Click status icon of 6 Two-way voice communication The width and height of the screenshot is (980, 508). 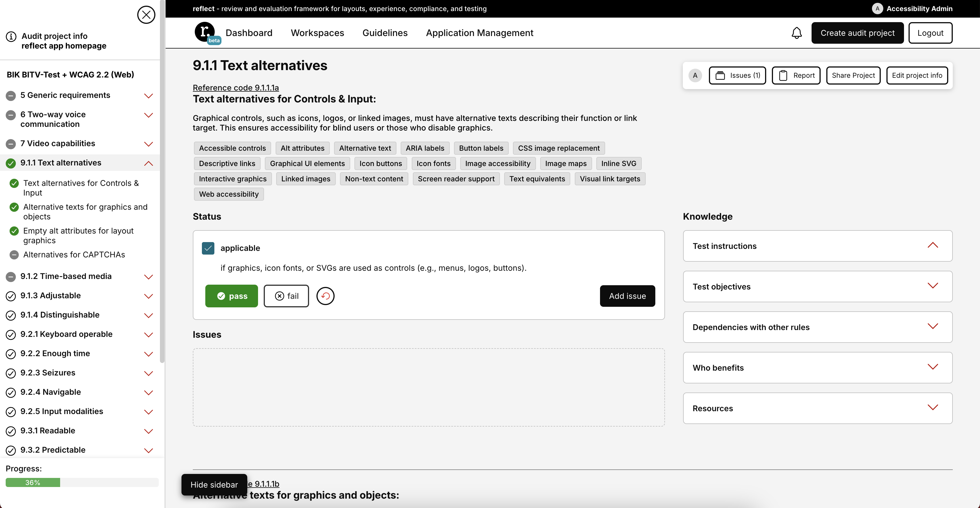[x=11, y=115]
